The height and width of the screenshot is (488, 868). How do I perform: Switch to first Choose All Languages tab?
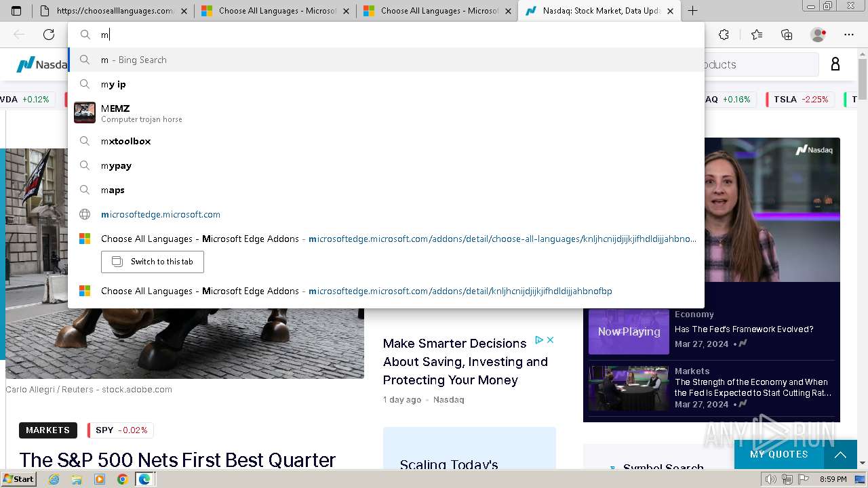click(275, 11)
